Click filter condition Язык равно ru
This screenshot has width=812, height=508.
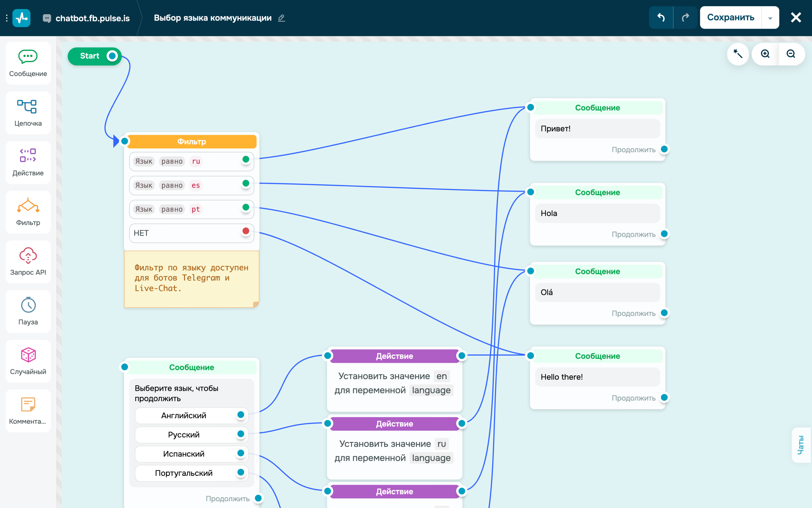click(x=192, y=162)
